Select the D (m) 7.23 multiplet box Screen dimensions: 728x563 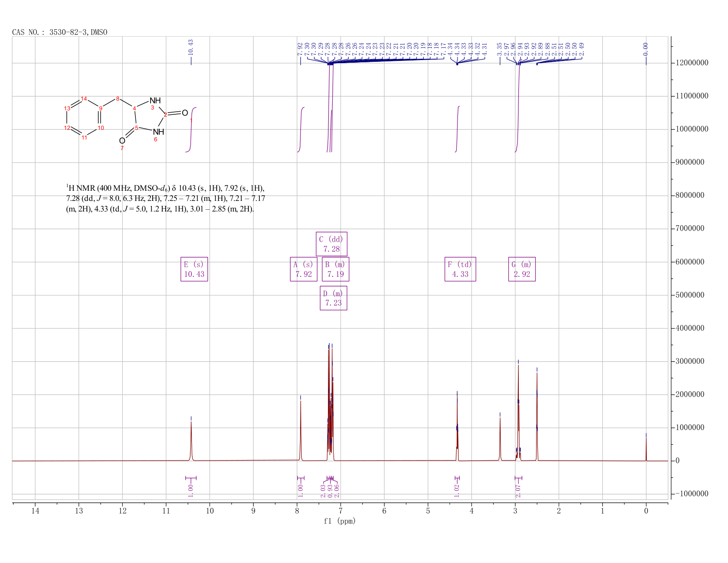click(334, 298)
